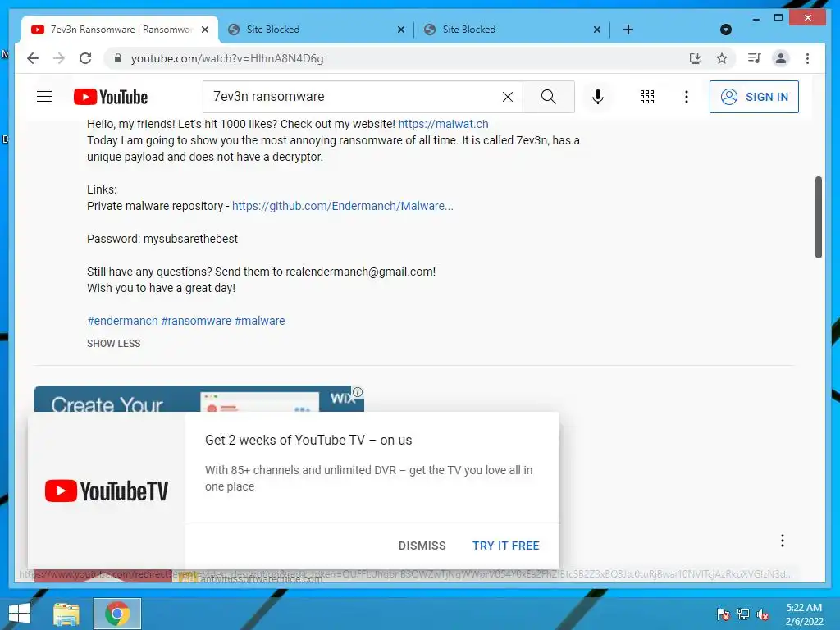Bookmark this page with the star icon
Viewport: 840px width, 630px height.
click(x=722, y=58)
